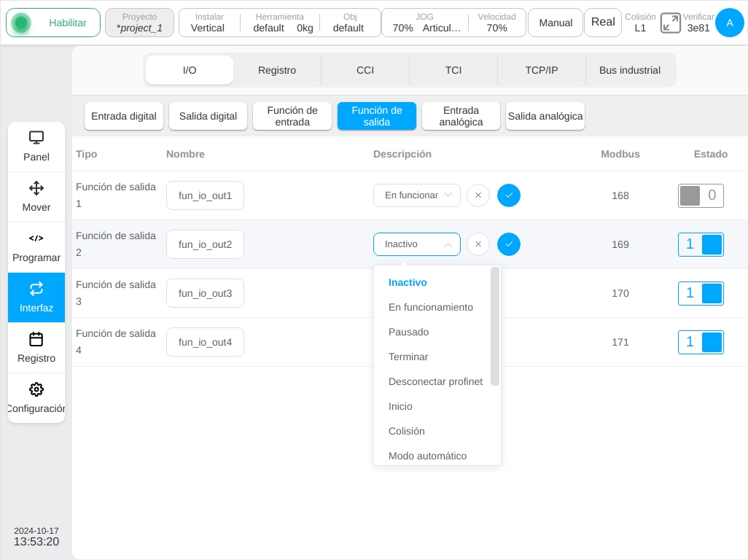Confirm description for fun_io_out2 with checkmark
Screen dimensions: 748x560
[x=509, y=244]
